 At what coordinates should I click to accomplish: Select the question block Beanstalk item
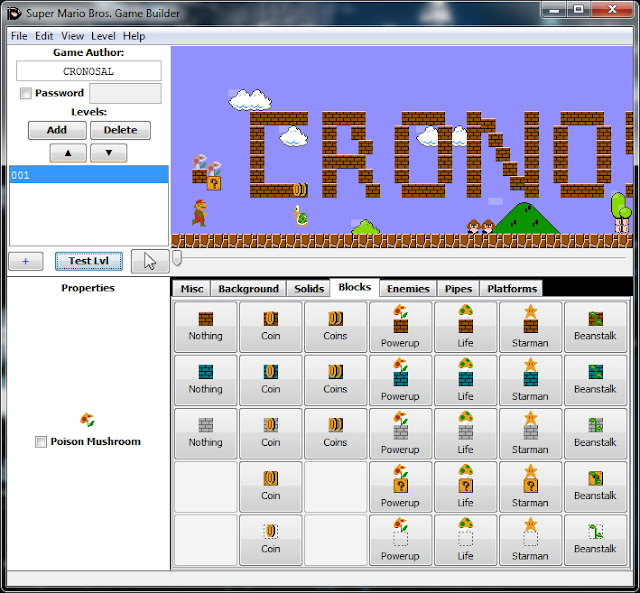click(595, 486)
